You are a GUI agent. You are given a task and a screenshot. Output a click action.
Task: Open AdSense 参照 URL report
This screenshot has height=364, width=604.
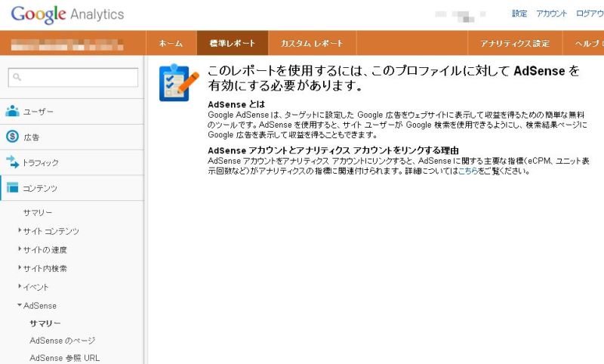[x=64, y=358]
